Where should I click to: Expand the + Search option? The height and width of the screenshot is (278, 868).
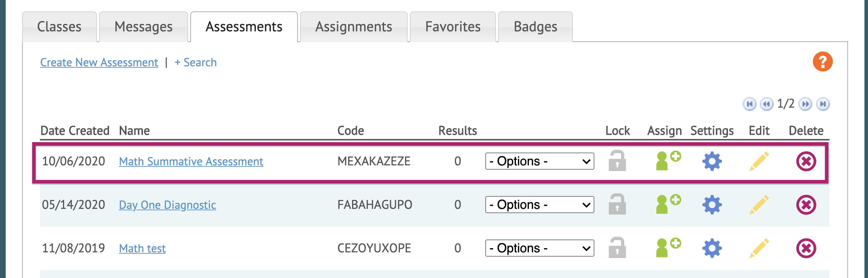[196, 62]
